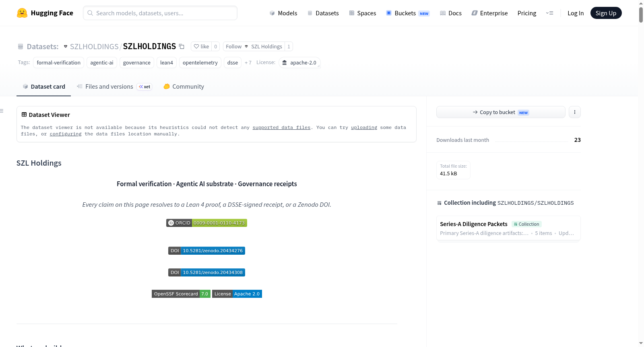
Task: Click the lean4 tag
Action: click(x=167, y=62)
